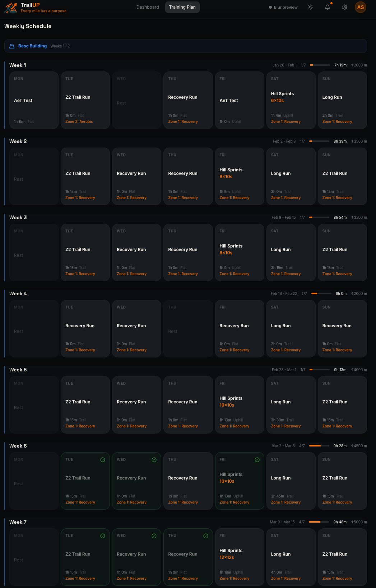Open Week 5 Saturday Long Run card
Viewport: 376px width, 588px height.
coord(291,405)
